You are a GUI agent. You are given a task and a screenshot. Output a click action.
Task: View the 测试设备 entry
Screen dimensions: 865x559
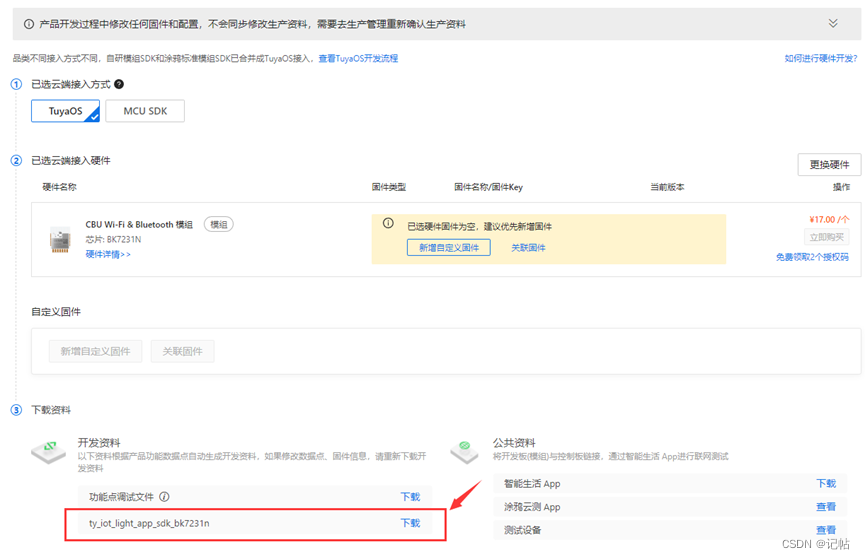[826, 530]
